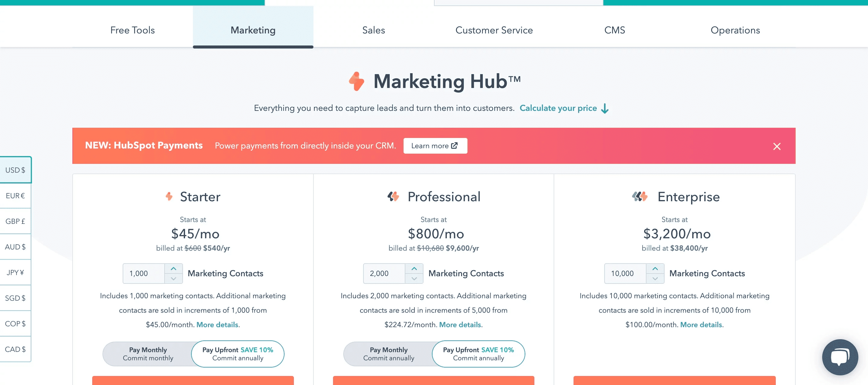Click the Professional $800/mo price text

click(x=436, y=234)
